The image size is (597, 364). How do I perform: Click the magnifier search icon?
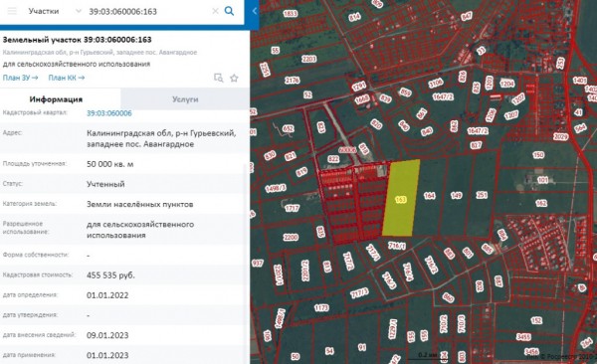point(229,11)
